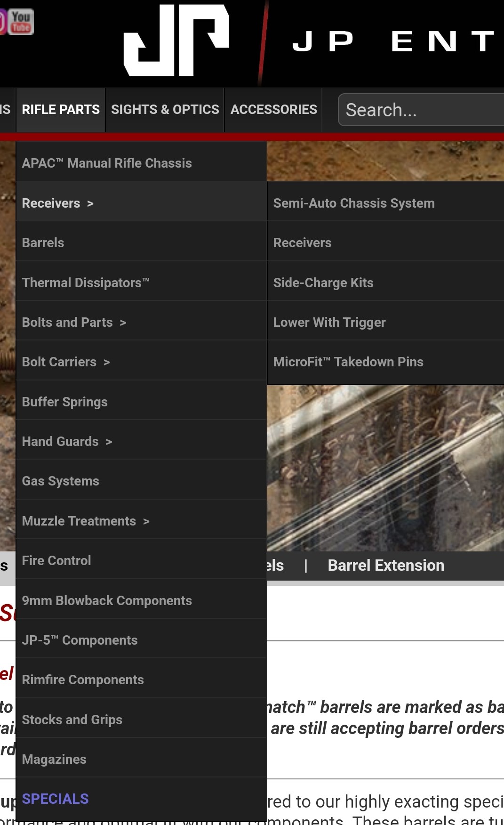Open the ACCESSORIES menu tab

[x=273, y=110]
